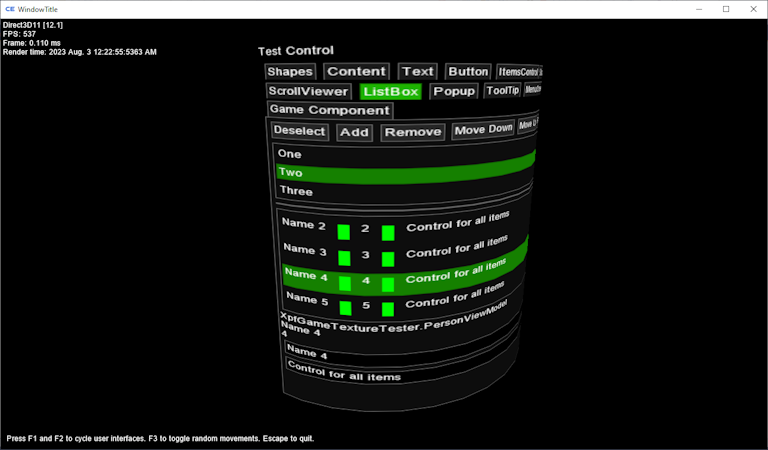This screenshot has height=450, width=768.
Task: Click the first green square in Name 5 row
Action: coord(345,308)
